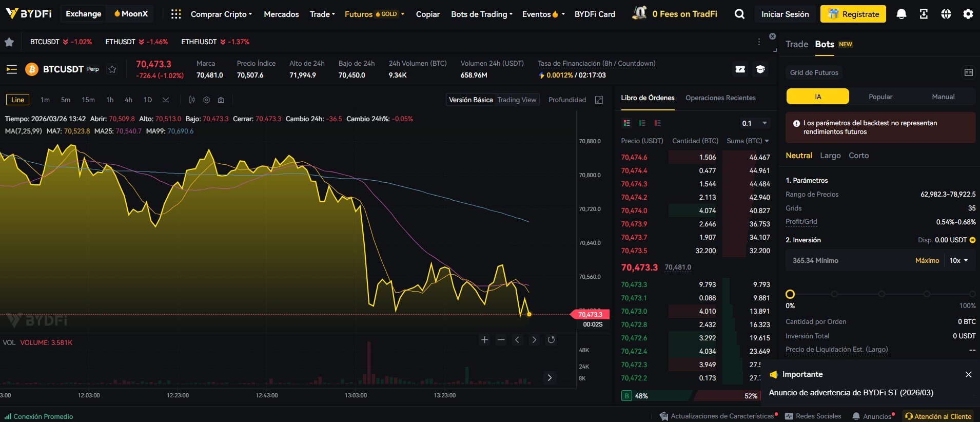Open the favorites star in ticker bar

click(x=9, y=42)
